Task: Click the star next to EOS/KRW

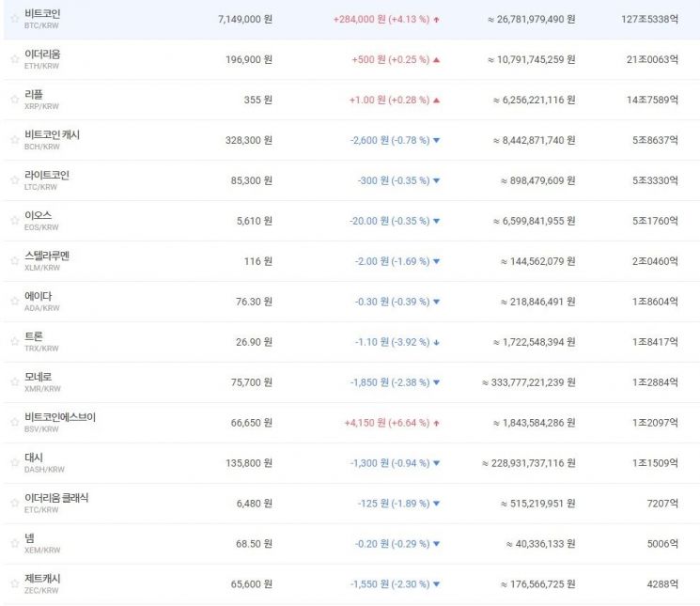Action: pyautogui.click(x=14, y=221)
